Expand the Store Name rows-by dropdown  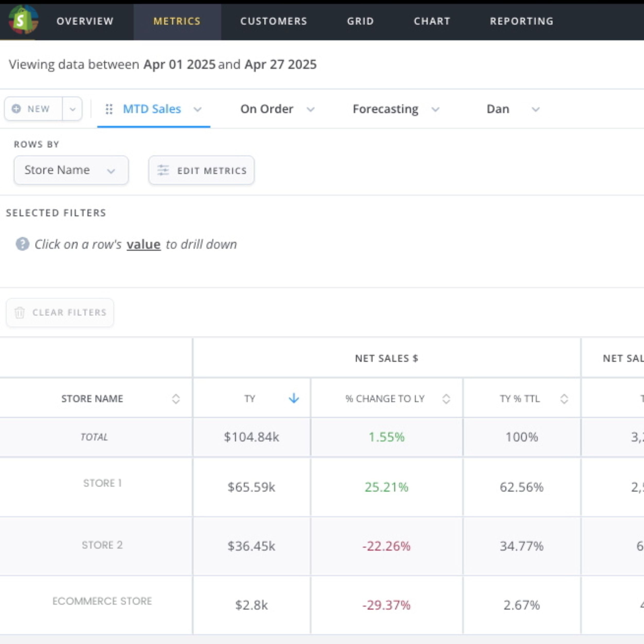[x=111, y=171]
